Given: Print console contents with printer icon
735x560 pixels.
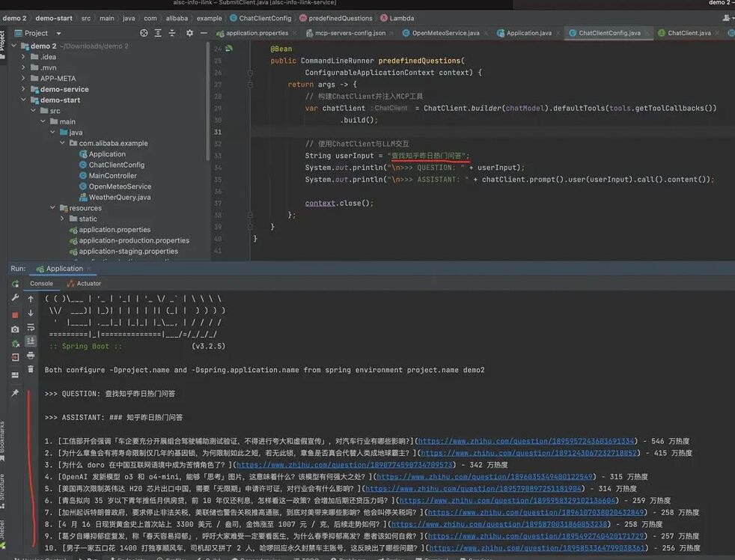Looking at the screenshot, I should click(x=30, y=356).
